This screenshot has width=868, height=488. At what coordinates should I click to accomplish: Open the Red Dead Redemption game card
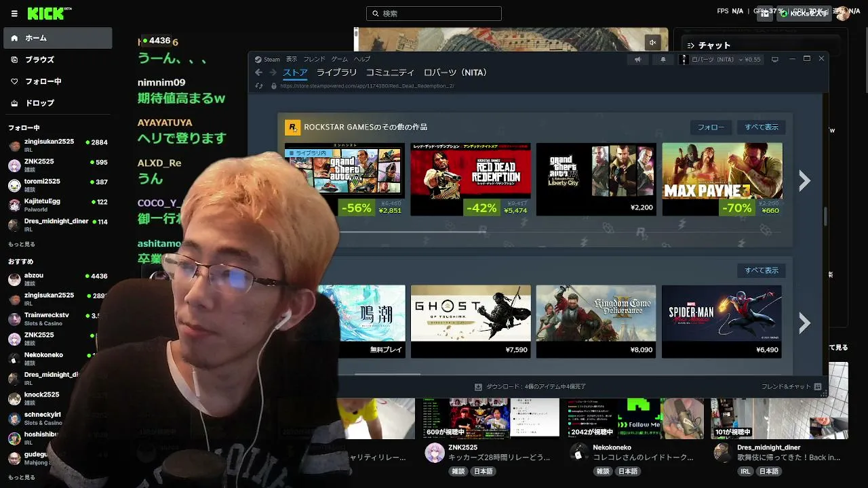pyautogui.click(x=471, y=180)
